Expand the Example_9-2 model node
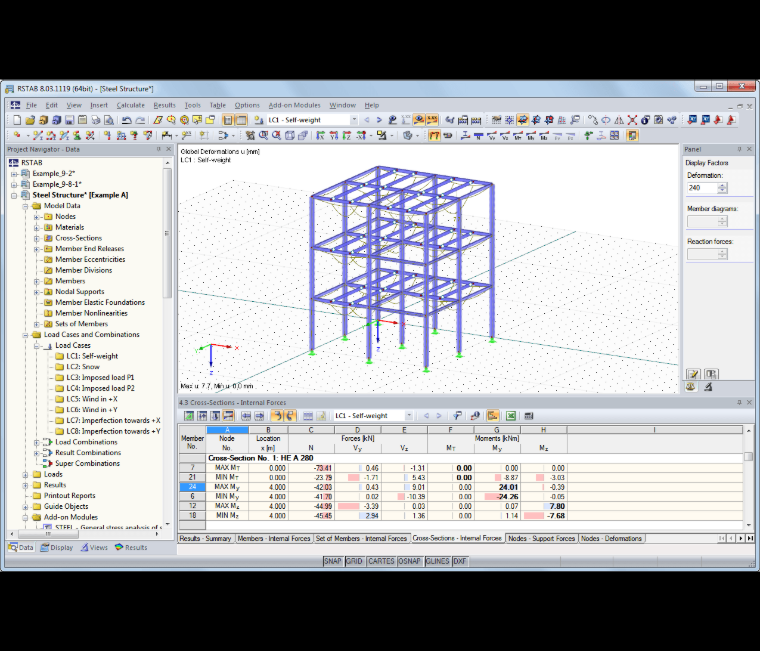The height and width of the screenshot is (651, 760). pyautogui.click(x=14, y=174)
